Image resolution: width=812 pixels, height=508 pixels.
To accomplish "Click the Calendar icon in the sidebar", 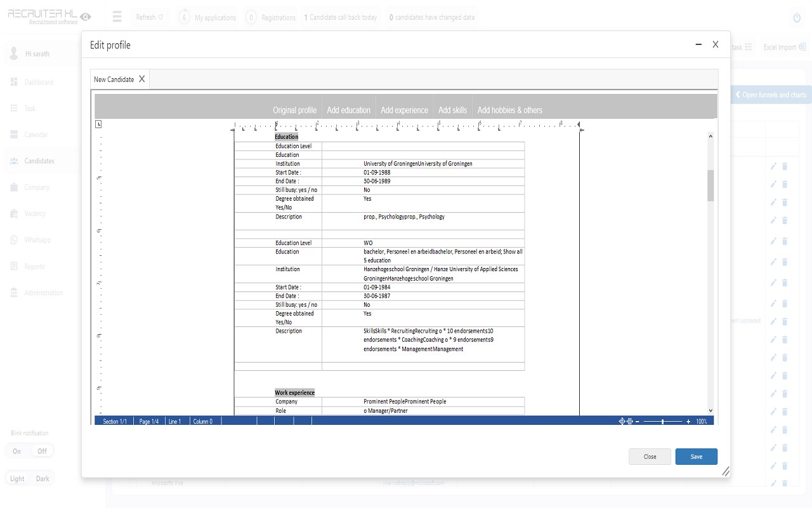I will [x=14, y=135].
